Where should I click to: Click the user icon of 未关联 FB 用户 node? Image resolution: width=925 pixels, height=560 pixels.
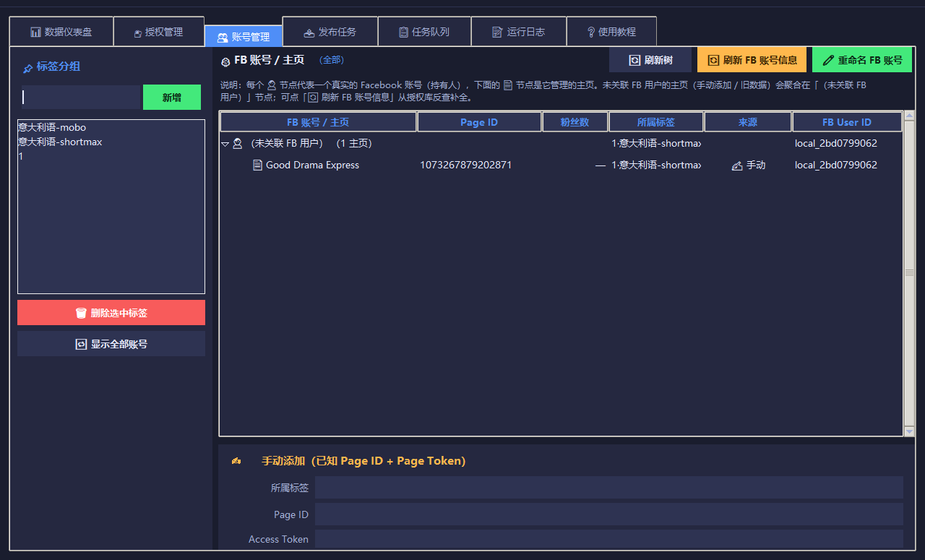[x=237, y=144]
